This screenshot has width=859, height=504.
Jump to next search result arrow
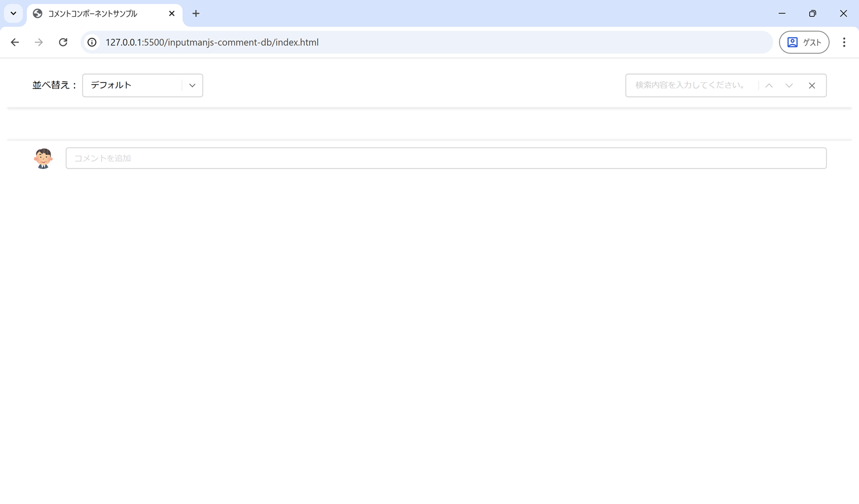click(789, 85)
